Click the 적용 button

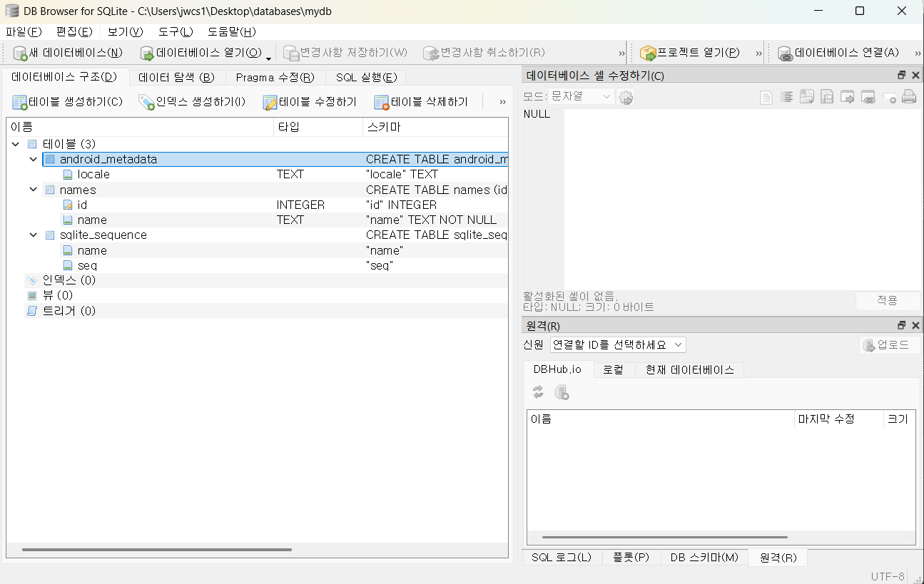(887, 300)
